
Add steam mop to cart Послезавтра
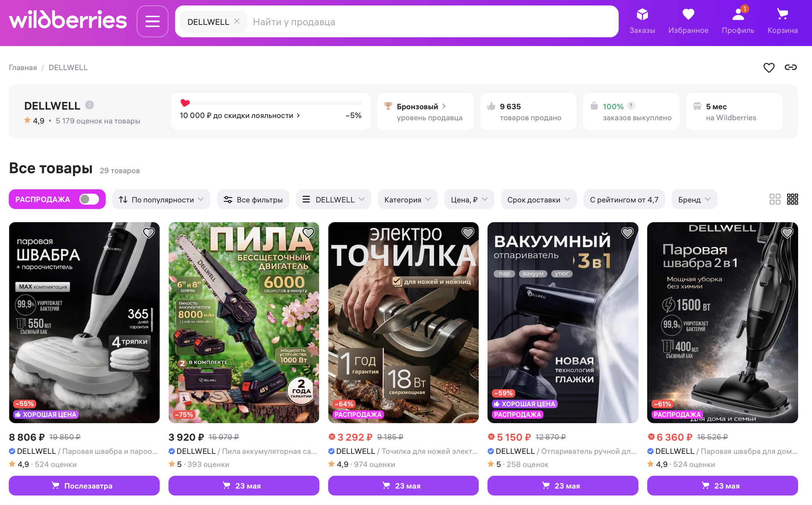(x=84, y=486)
